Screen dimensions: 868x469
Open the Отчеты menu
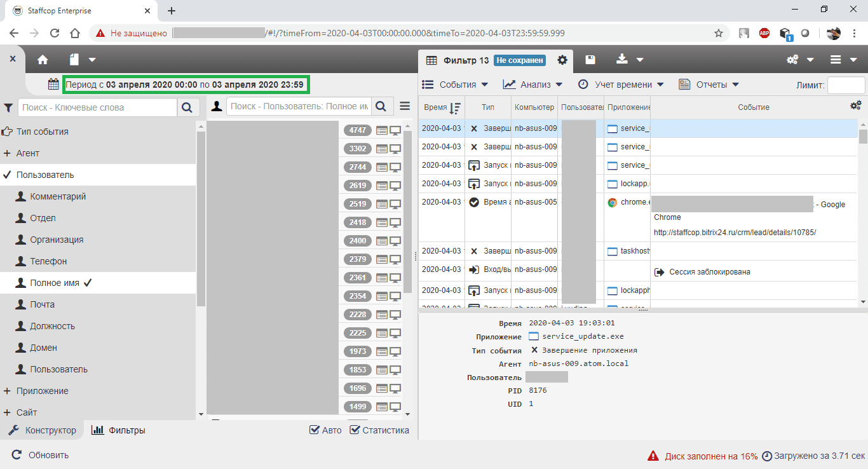(709, 85)
